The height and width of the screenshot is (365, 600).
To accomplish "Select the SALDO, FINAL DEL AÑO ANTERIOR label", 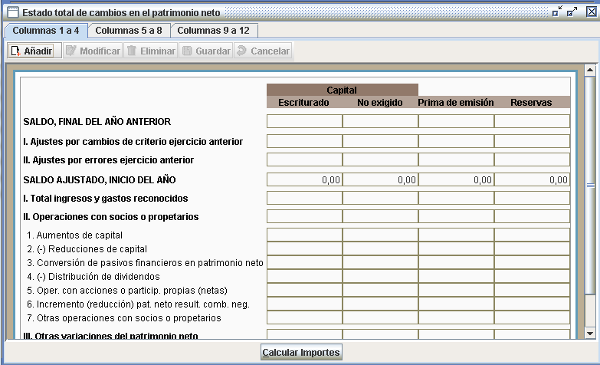I will 97,122.
